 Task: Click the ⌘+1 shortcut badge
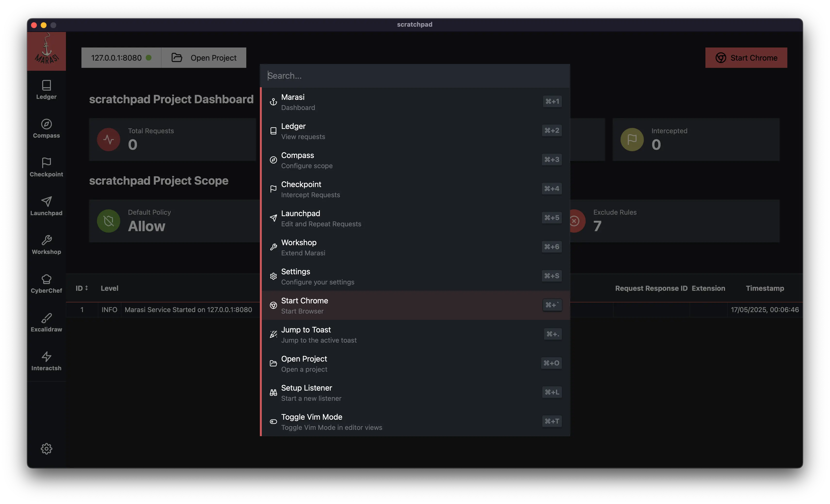point(552,101)
